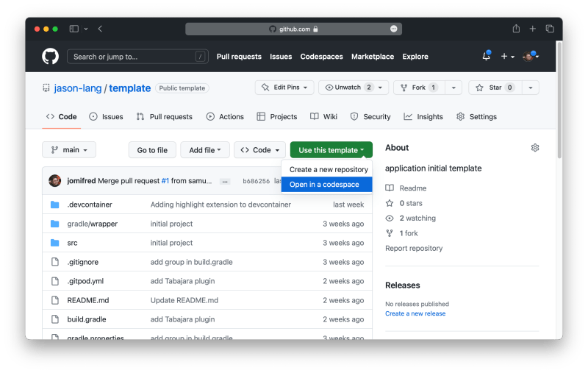Open the .gitpod.yml file

85,281
